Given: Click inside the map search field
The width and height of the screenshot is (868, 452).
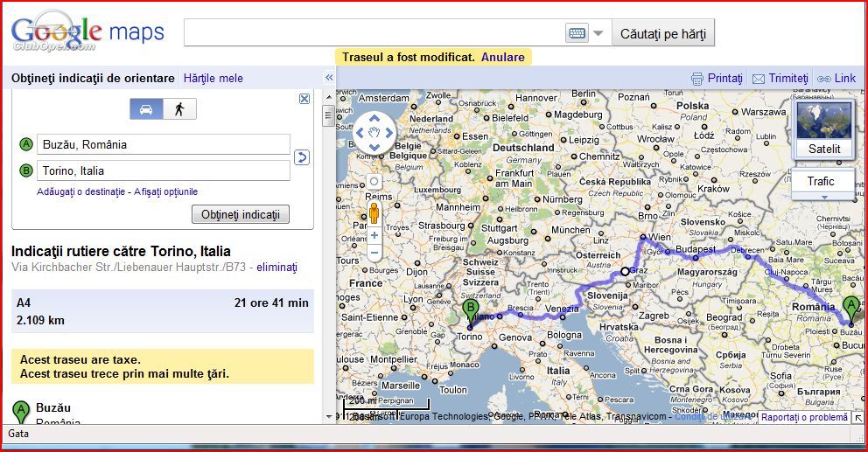Looking at the screenshot, I should click(x=374, y=32).
